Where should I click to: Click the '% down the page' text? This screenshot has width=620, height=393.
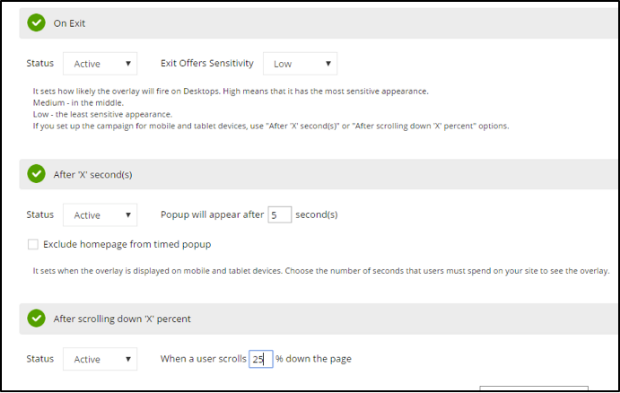click(x=314, y=359)
